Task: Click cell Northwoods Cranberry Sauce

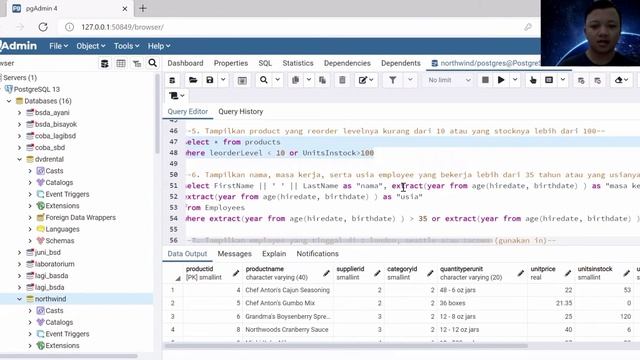Action: (x=287, y=329)
